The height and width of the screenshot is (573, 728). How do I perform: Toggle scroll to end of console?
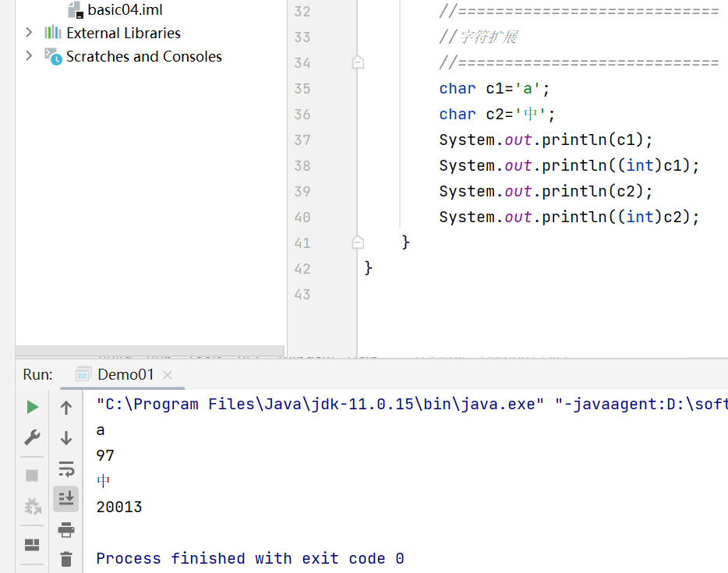pos(66,499)
